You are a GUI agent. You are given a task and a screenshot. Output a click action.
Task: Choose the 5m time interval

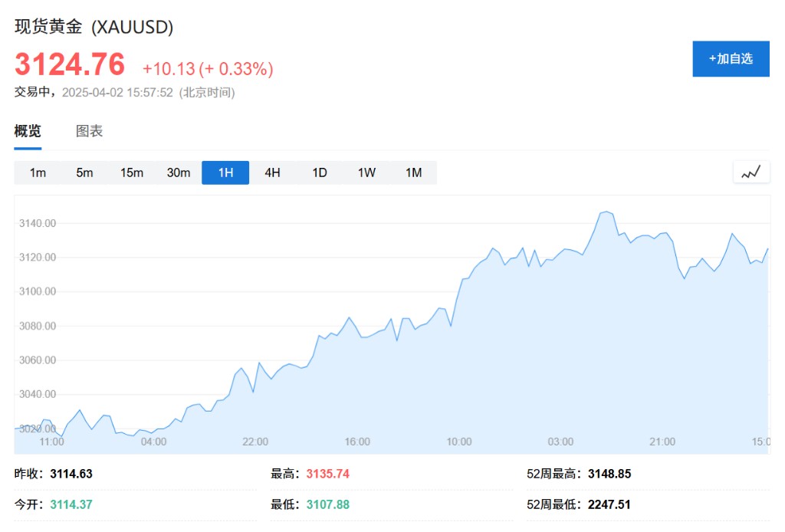click(84, 172)
